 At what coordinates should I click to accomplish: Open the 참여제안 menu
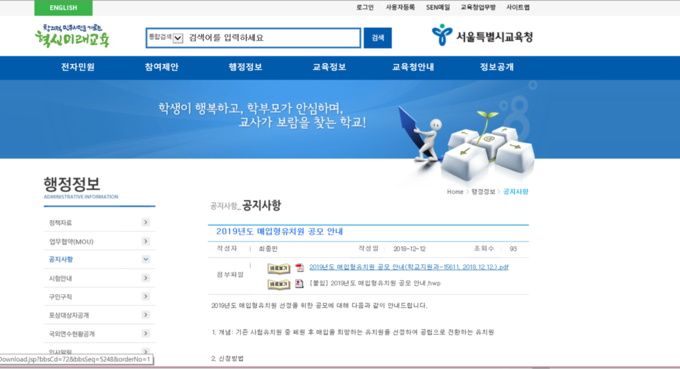161,67
